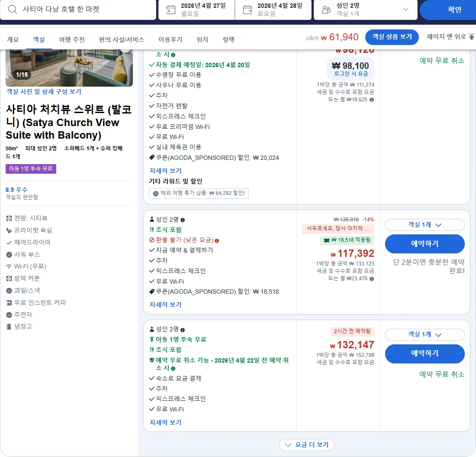476x457 pixels.
Task: Click the 확인 search button
Action: 448,10
